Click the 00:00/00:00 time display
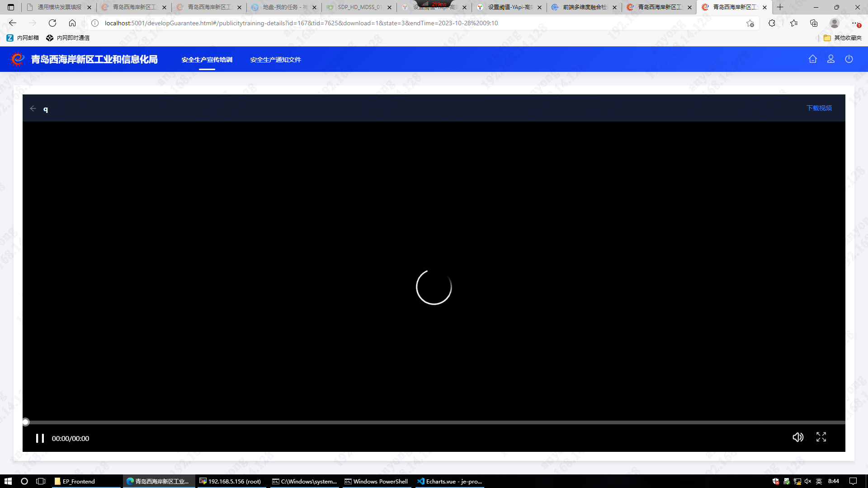 71,438
